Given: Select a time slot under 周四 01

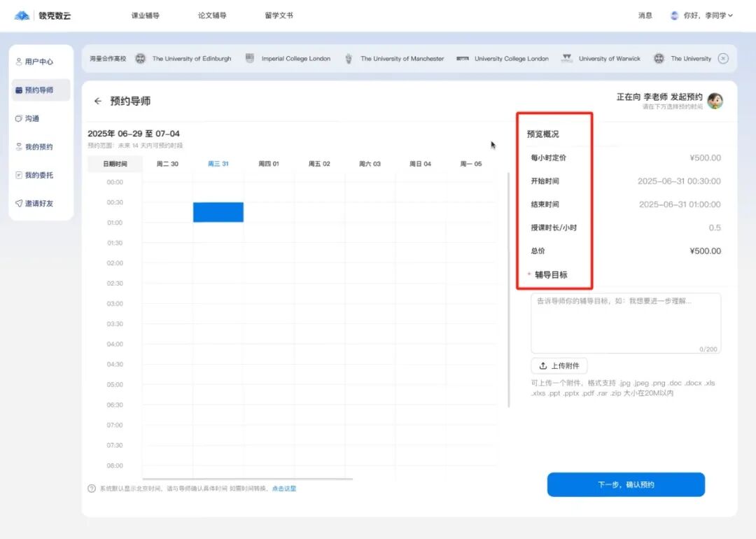Looking at the screenshot, I should pos(269,211).
